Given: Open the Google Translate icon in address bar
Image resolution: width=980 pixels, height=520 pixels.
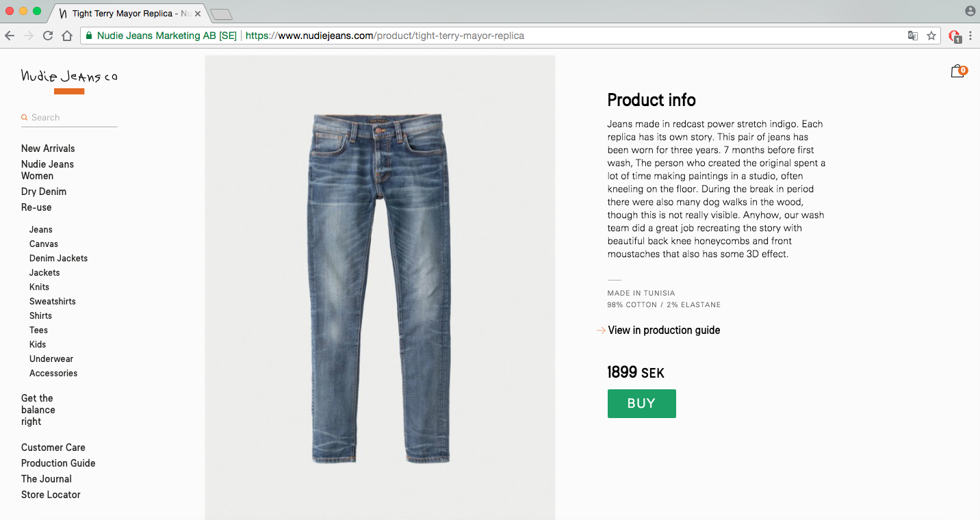Looking at the screenshot, I should [913, 35].
